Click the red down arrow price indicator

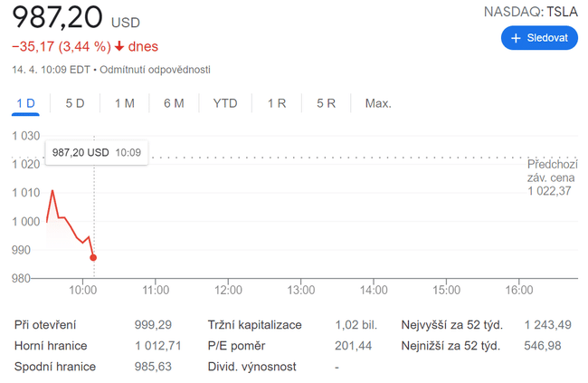[119, 46]
